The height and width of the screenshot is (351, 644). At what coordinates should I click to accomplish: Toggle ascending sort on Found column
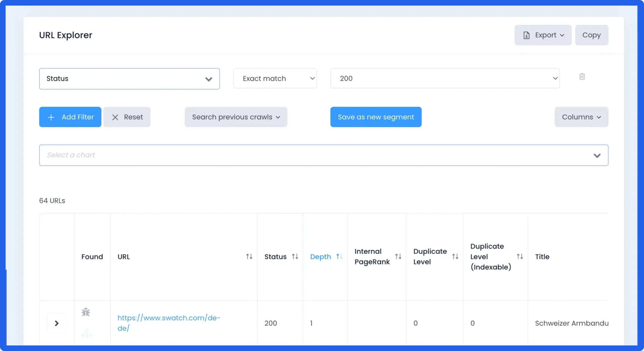[x=92, y=257]
